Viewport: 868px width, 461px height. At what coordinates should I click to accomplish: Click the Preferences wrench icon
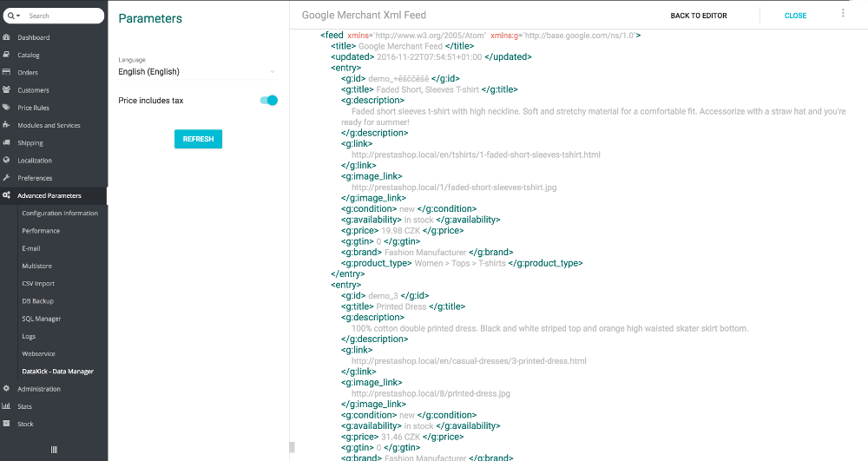click(6, 178)
